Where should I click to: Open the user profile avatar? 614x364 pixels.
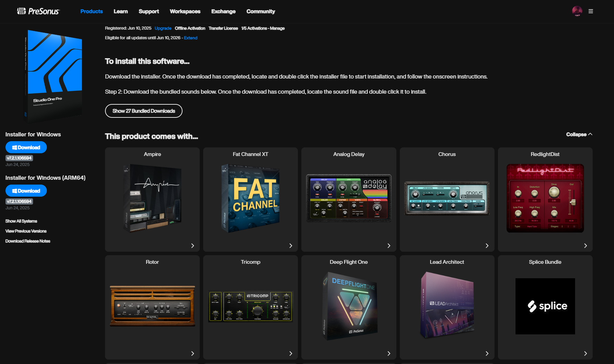(x=577, y=11)
